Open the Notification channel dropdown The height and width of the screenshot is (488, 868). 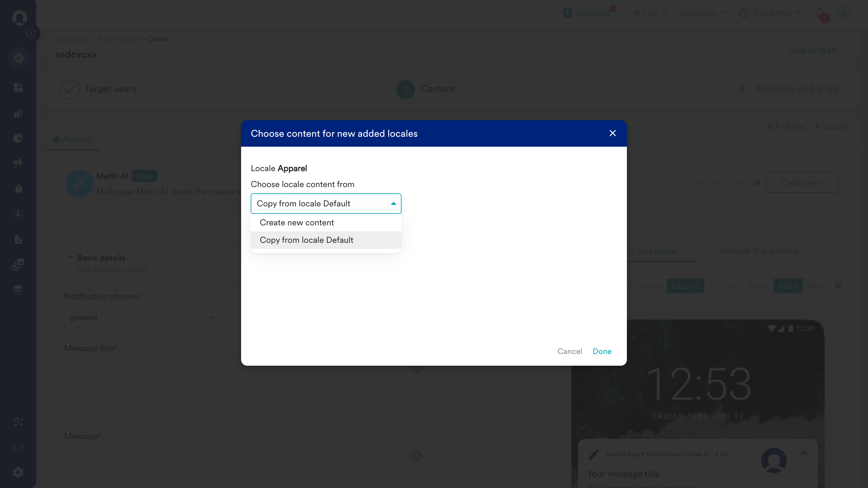[x=142, y=317]
